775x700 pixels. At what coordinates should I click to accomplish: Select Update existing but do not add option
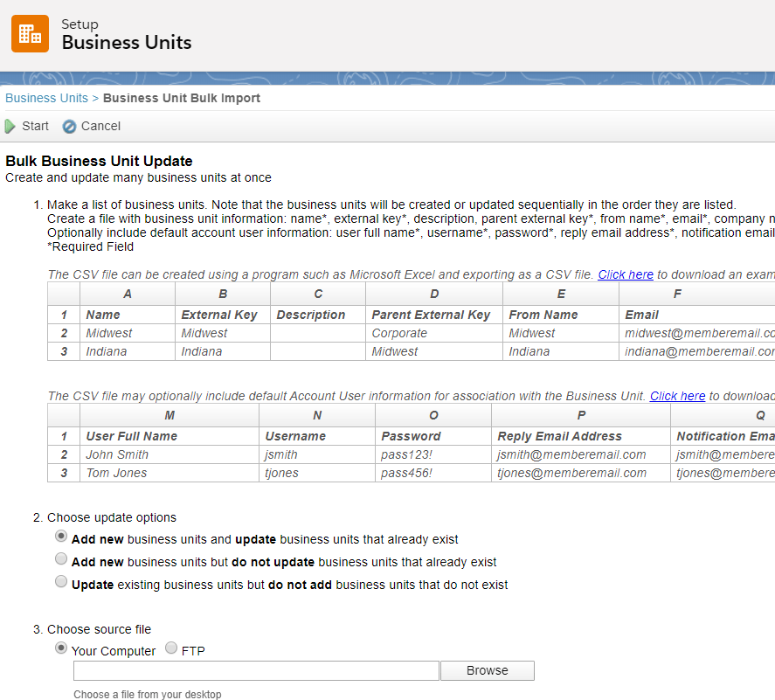(61, 582)
